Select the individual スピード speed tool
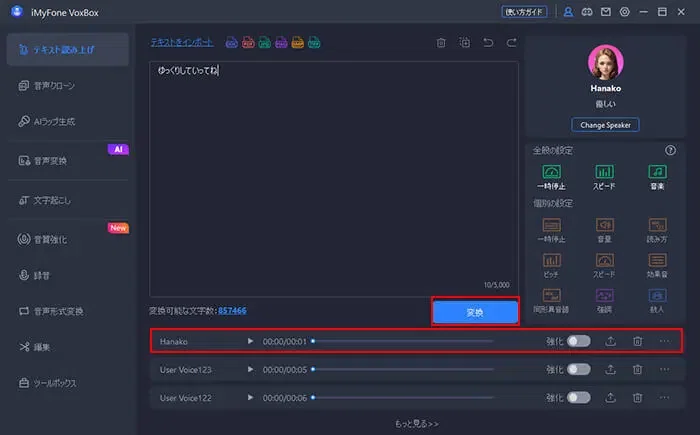The height and width of the screenshot is (435, 700). click(x=604, y=265)
